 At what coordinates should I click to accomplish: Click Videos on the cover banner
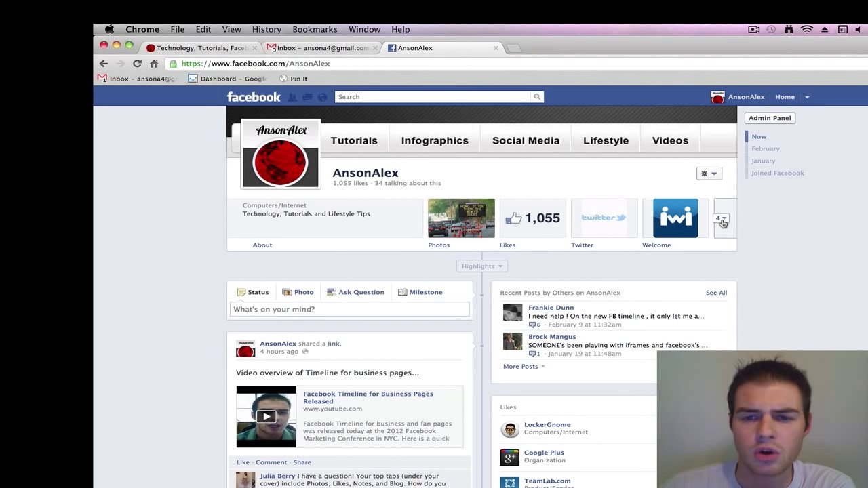(x=670, y=140)
